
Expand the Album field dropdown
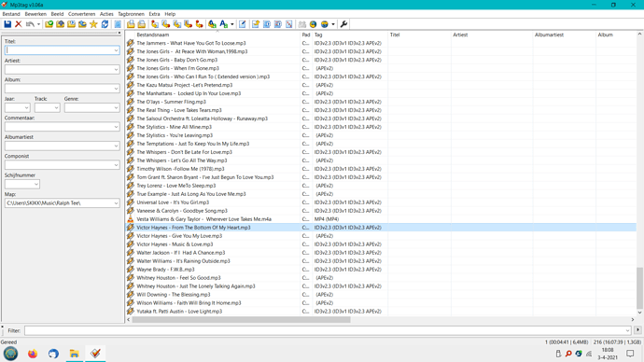click(116, 89)
